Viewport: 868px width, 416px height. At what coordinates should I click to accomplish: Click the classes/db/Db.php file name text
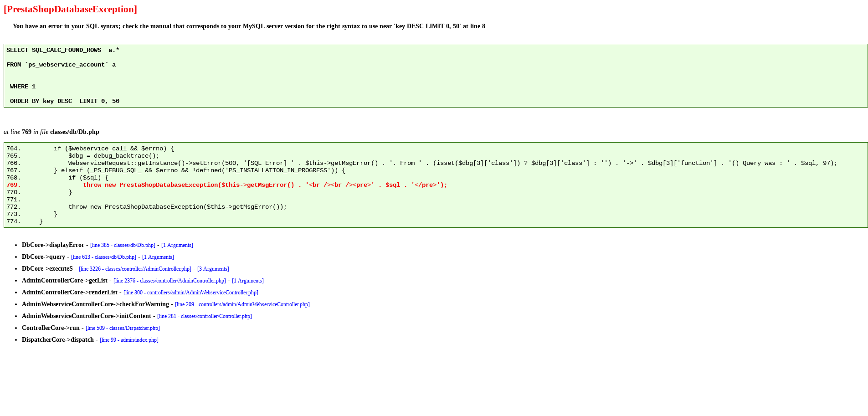[x=74, y=132]
